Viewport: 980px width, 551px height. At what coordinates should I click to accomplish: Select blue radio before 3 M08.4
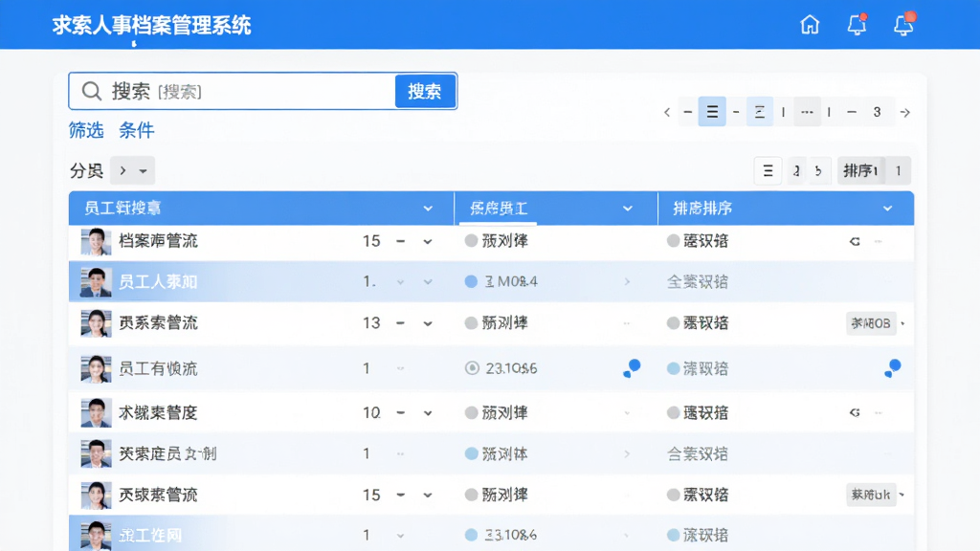click(471, 282)
